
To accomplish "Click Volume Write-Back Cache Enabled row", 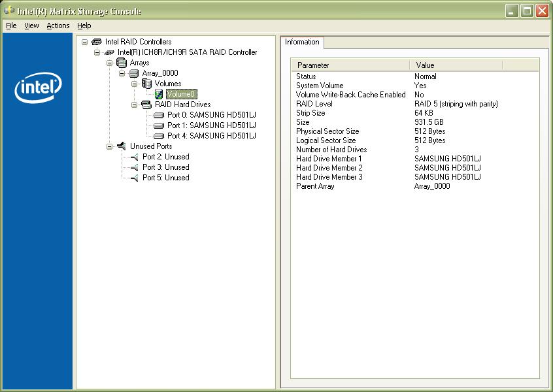I will pos(414,95).
